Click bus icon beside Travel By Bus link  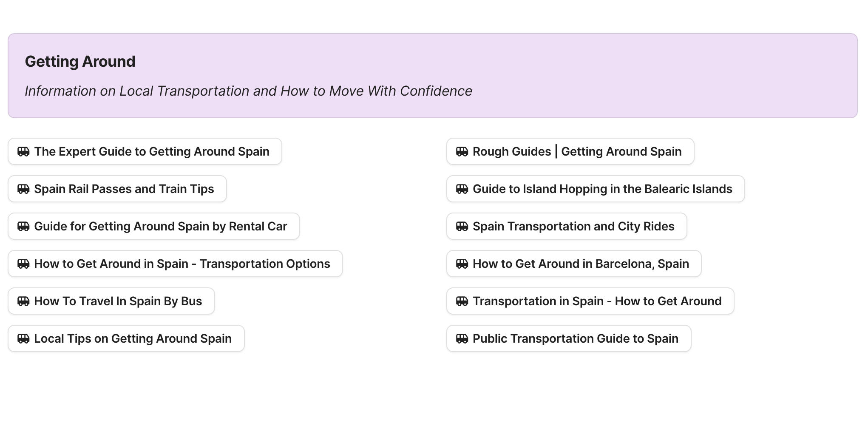23,301
